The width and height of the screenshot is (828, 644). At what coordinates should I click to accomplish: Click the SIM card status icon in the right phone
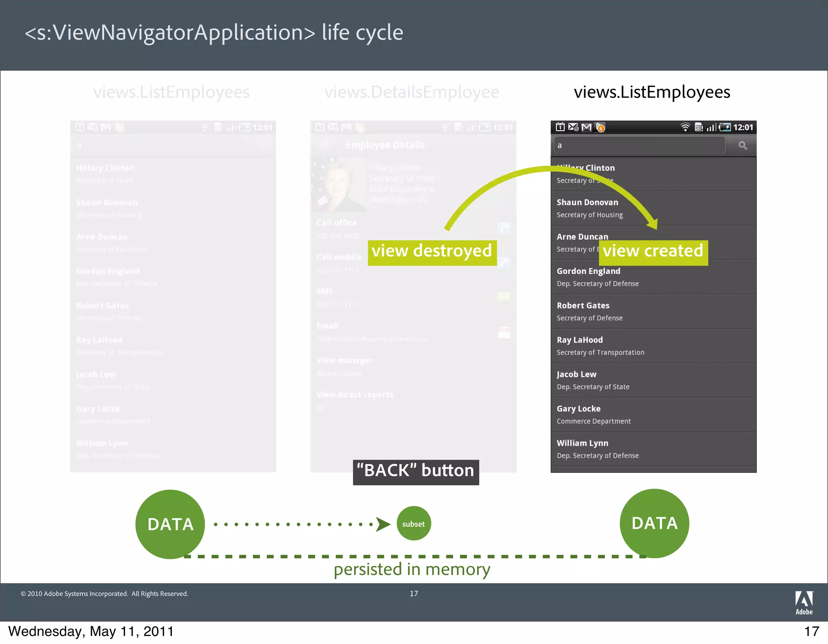(x=699, y=127)
